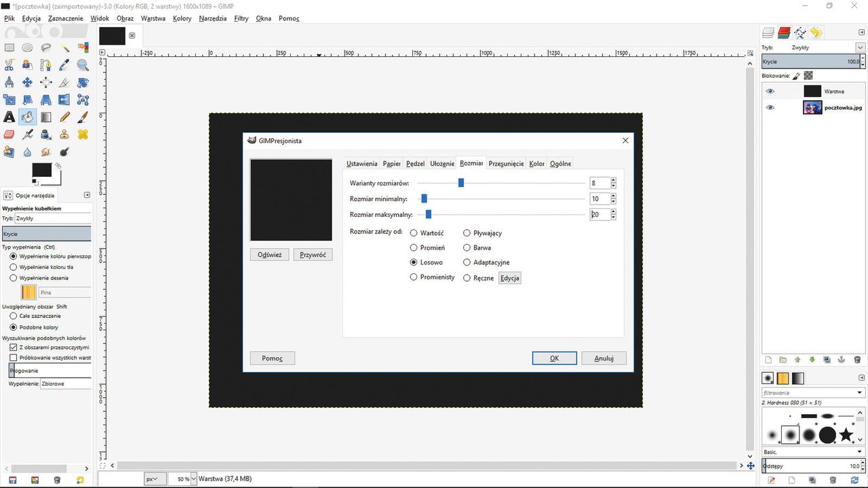Hide the pocztowka.jpg layer eye icon
The width and height of the screenshot is (868, 488).
(x=770, y=107)
